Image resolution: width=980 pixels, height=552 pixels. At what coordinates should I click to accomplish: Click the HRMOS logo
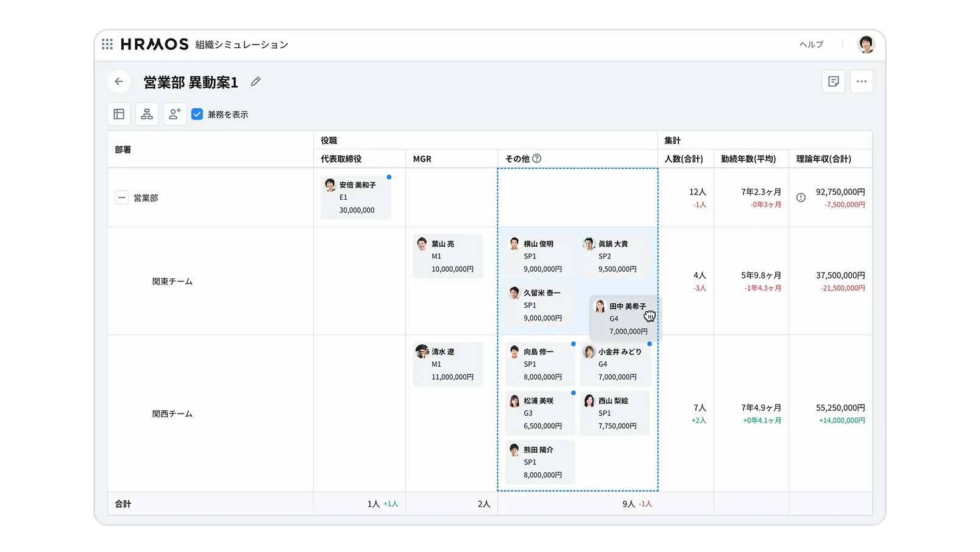155,44
